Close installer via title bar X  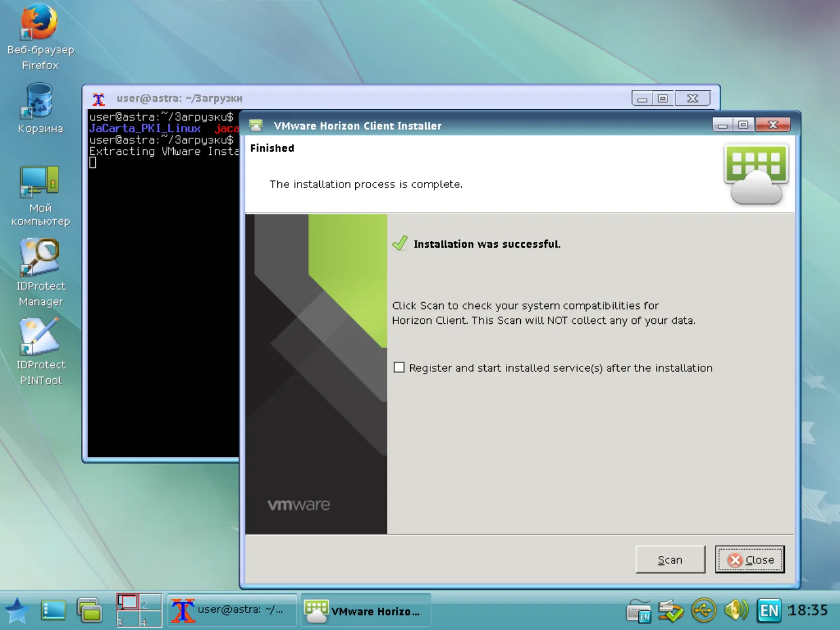(773, 125)
